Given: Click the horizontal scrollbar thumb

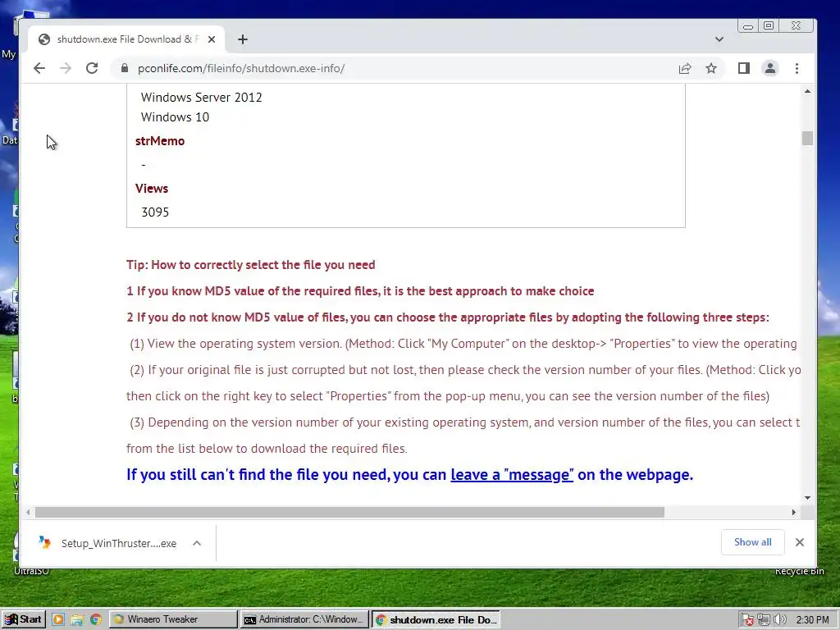Looking at the screenshot, I should click(349, 512).
